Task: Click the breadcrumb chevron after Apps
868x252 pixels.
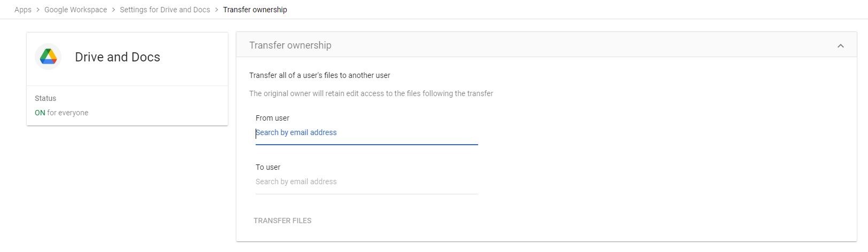Action: click(x=38, y=10)
